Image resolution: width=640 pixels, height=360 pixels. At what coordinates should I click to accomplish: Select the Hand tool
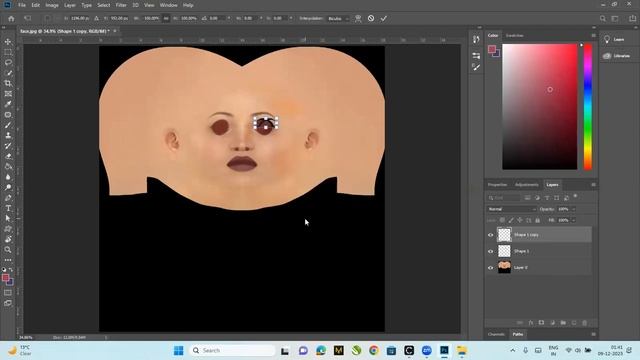click(x=8, y=240)
